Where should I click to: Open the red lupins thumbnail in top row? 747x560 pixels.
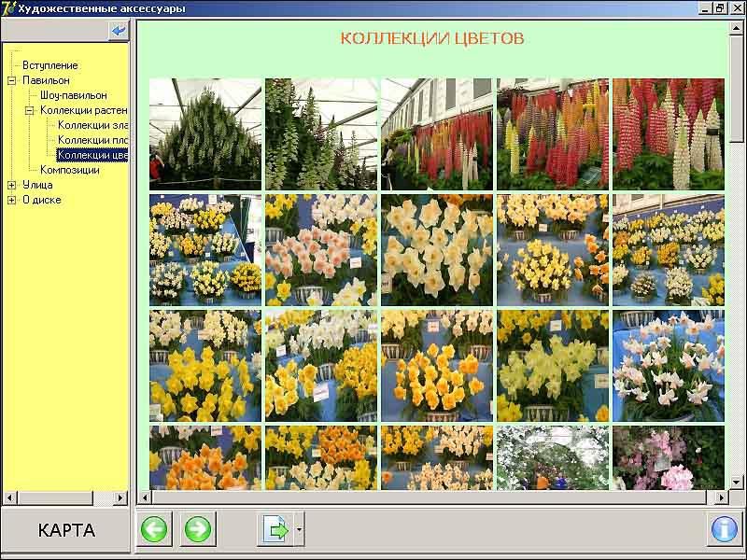point(669,134)
